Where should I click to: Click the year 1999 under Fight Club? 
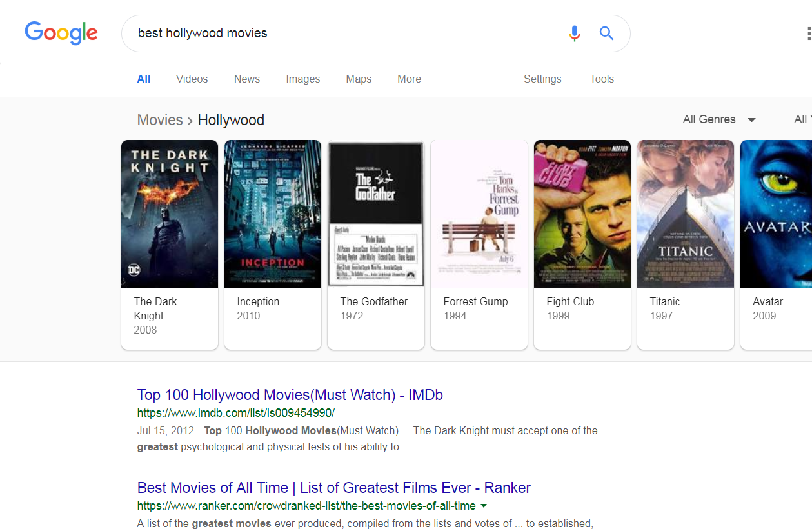point(558,316)
